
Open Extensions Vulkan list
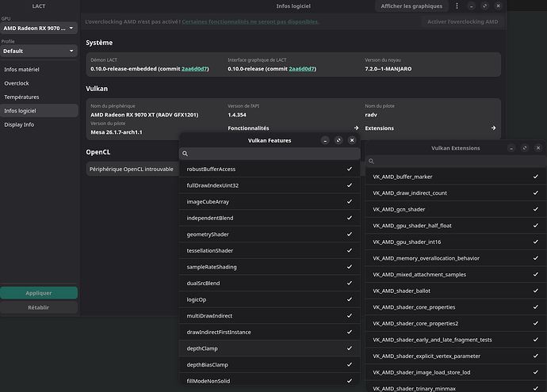pyautogui.click(x=430, y=128)
